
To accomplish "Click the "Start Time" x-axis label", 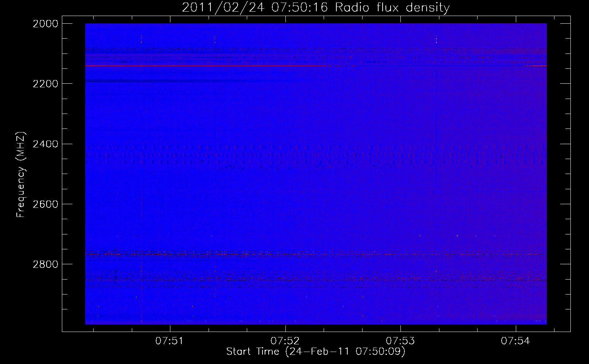I will point(316,352).
